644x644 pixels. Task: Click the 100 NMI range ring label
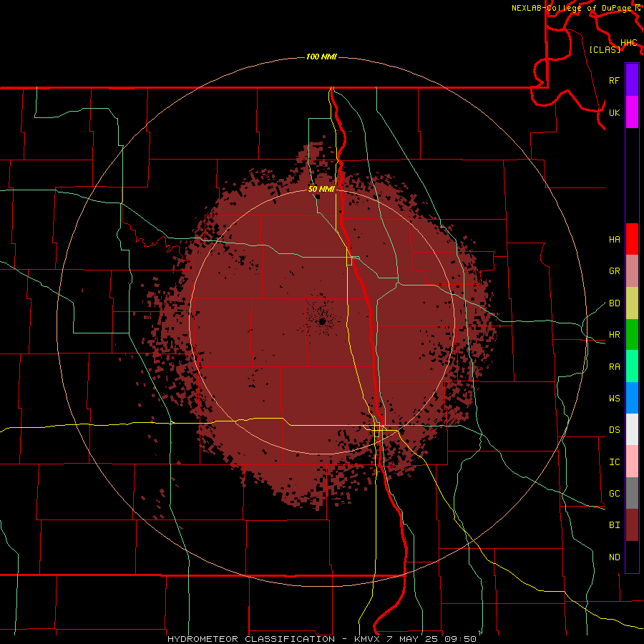[321, 57]
